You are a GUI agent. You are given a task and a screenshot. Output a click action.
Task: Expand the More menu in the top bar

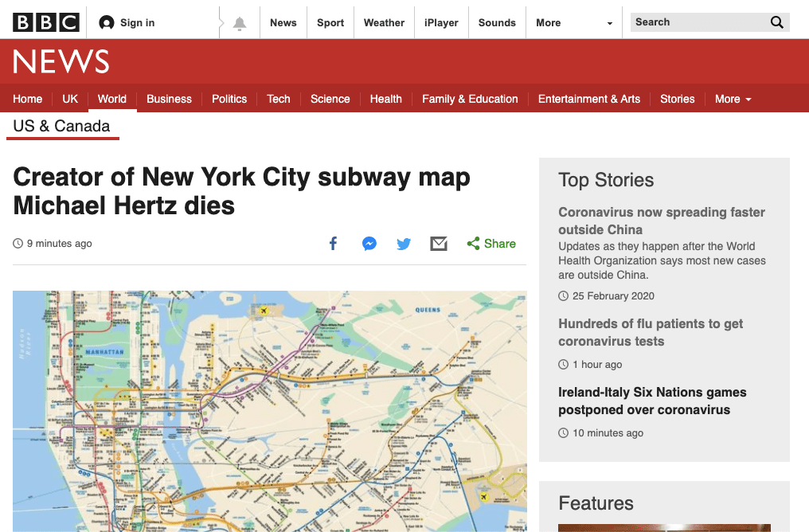point(548,22)
